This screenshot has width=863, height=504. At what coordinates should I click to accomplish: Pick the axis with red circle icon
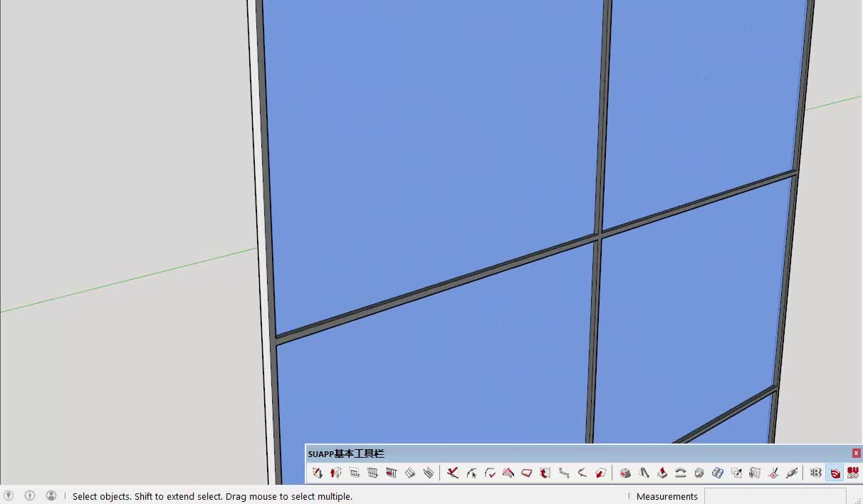click(x=773, y=473)
